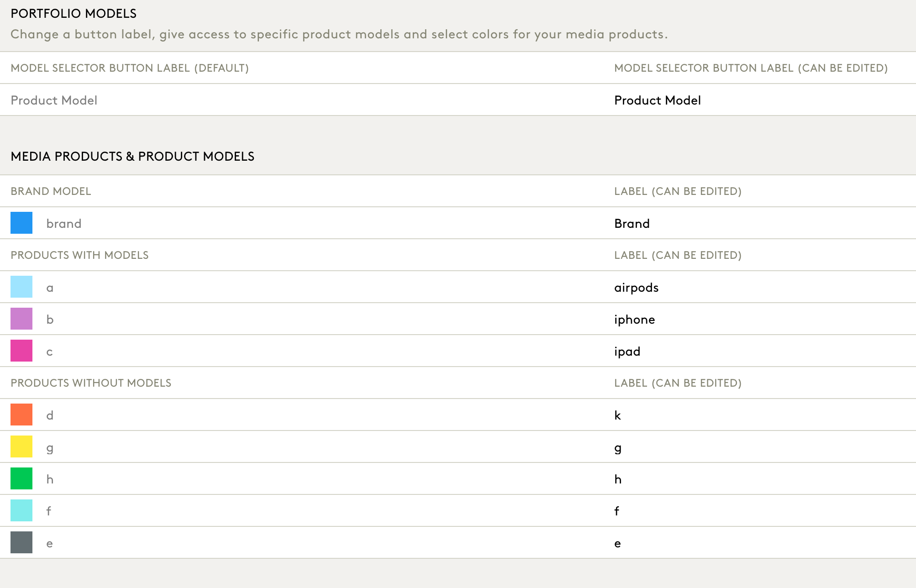Pick the yellow swatch for product g

pos(21,446)
